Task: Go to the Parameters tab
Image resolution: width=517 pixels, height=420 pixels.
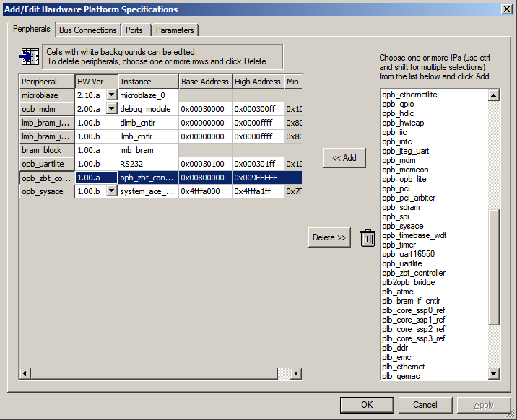Action: click(x=175, y=30)
